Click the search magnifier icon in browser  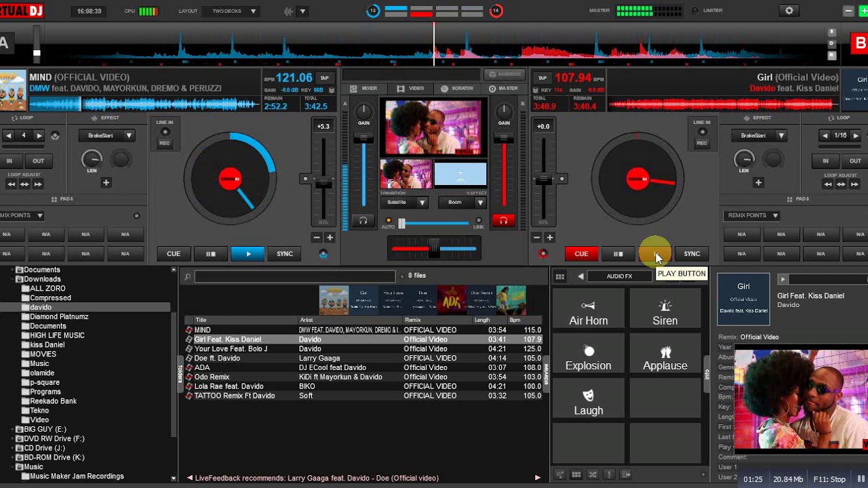pyautogui.click(x=187, y=277)
